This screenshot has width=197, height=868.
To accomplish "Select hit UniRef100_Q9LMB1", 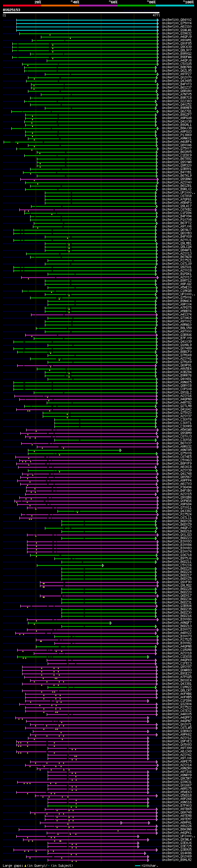I will pos(177,244).
